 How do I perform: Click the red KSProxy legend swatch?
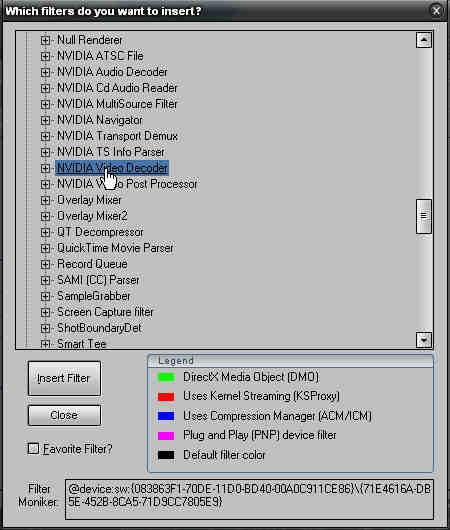tap(166, 396)
